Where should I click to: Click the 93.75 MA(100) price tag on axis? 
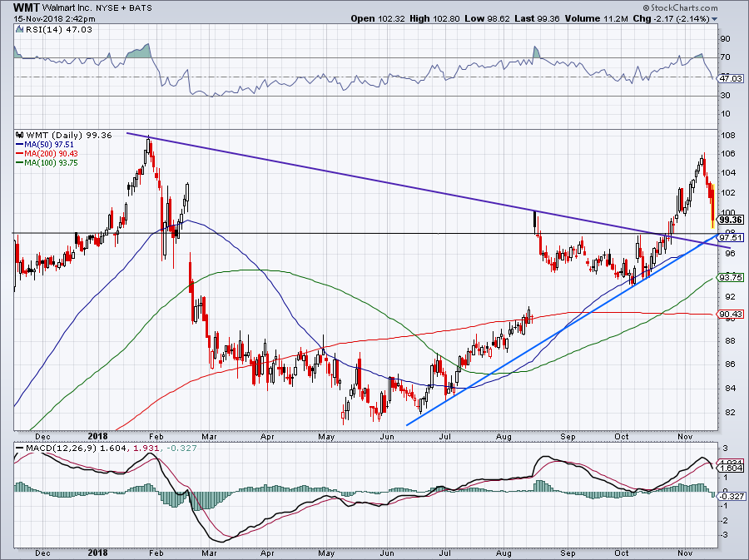coord(732,277)
